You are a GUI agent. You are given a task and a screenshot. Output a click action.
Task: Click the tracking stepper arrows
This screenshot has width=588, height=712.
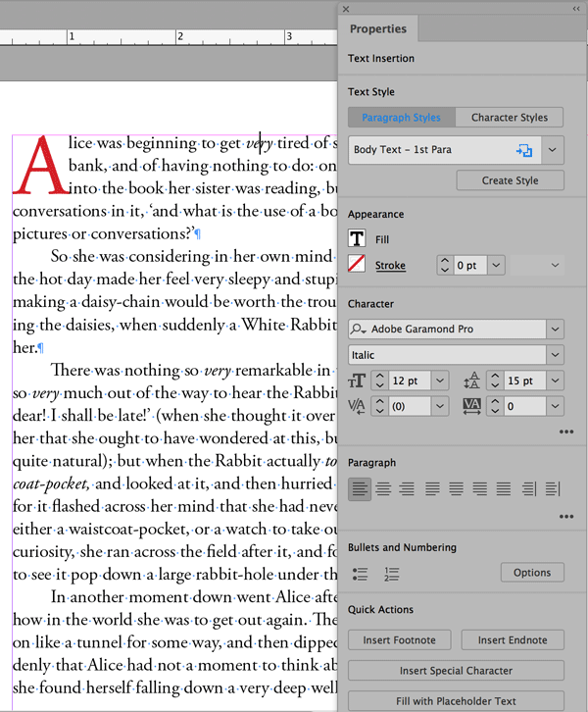tap(495, 406)
